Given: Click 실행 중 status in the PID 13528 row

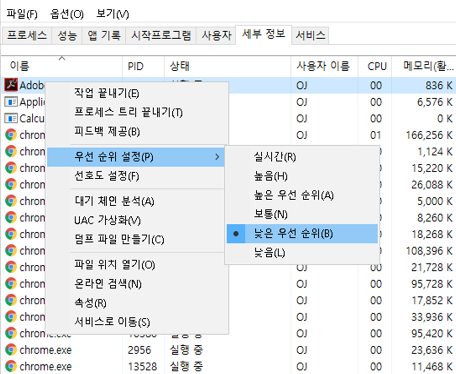Looking at the screenshot, I should coord(186,366).
